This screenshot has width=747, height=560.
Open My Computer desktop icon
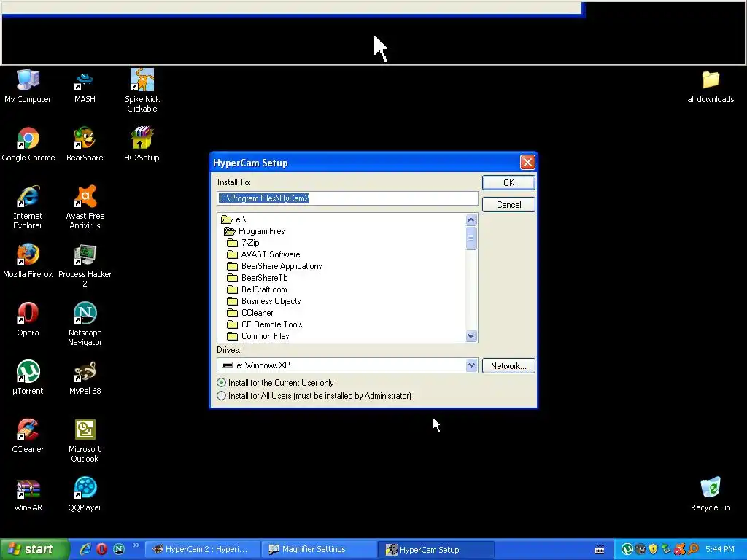(28, 86)
